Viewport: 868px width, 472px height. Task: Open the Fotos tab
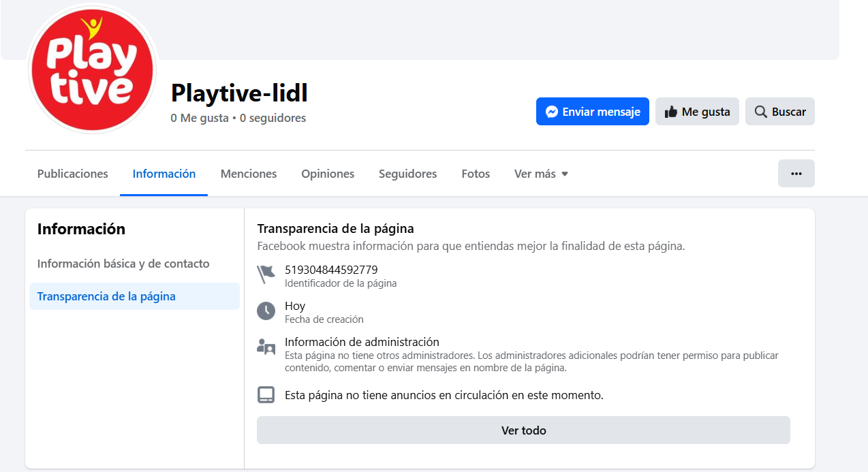coord(476,174)
